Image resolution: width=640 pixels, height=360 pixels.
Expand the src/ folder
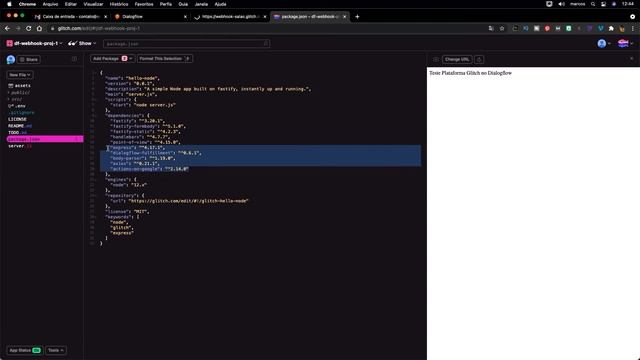tap(16, 99)
